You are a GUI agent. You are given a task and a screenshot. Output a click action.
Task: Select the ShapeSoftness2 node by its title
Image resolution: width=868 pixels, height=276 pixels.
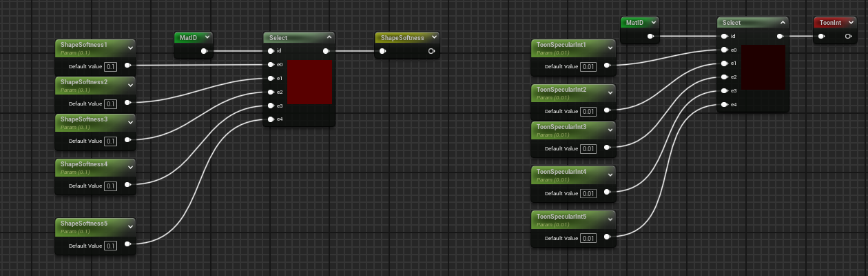pos(84,82)
